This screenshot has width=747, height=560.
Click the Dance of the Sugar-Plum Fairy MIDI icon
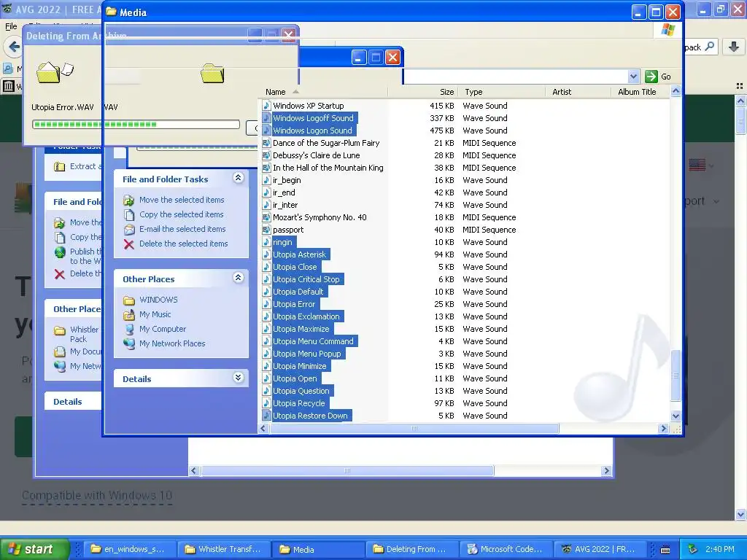point(267,143)
